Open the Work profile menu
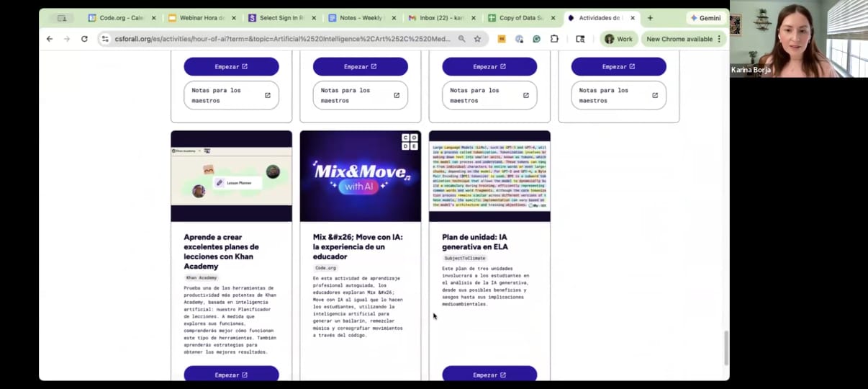Viewport: 868px width, 389px height. point(618,39)
